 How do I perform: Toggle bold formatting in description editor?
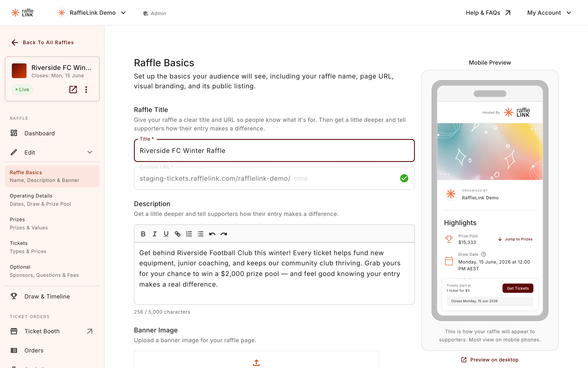point(143,234)
